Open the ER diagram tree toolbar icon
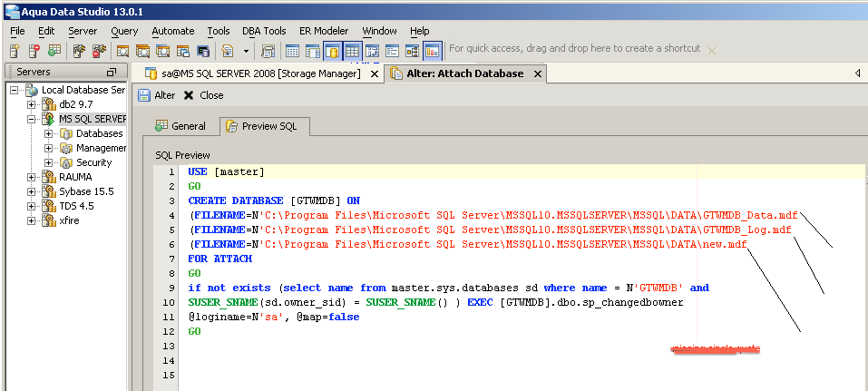This screenshot has width=868, height=391. click(412, 51)
